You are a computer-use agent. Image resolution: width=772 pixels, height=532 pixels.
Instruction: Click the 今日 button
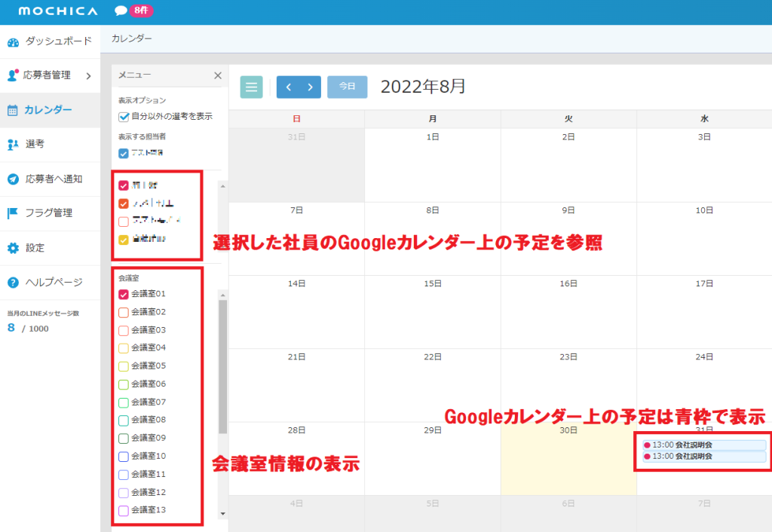(347, 87)
